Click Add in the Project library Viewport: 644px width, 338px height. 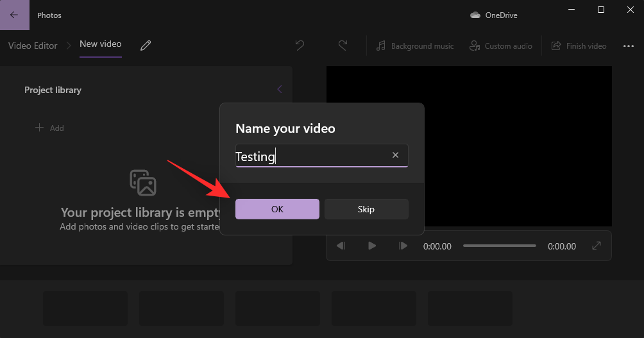click(49, 128)
